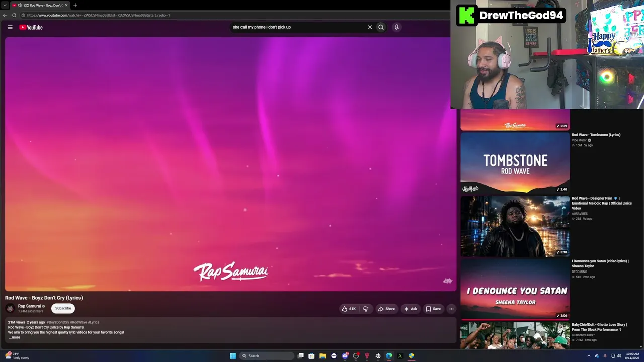
Task: Like the Boyz Don't Cry video
Action: 349,309
